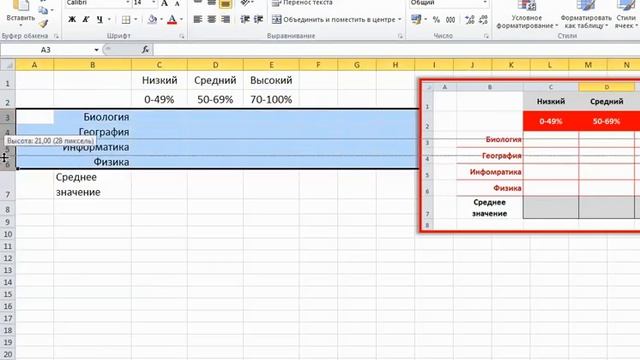The image size is (640, 360).
Task: Open Форматировать как таблицу menu
Action: tap(586, 15)
